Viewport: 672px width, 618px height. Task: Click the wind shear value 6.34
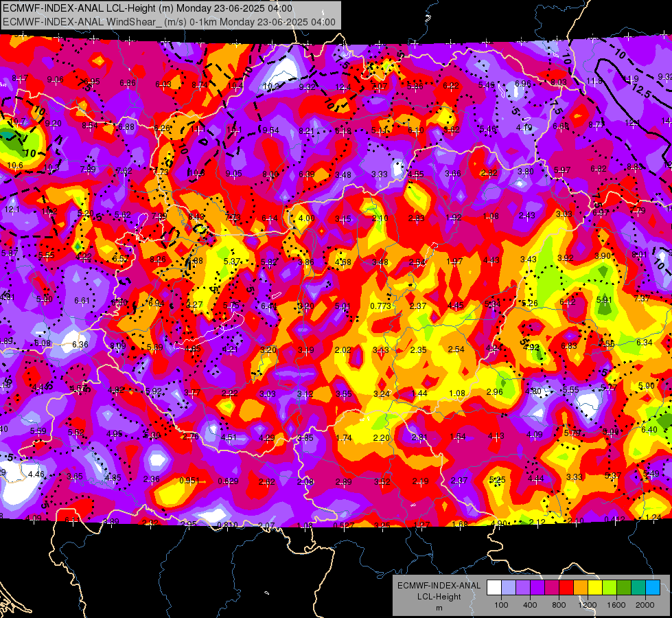pyautogui.click(x=644, y=342)
